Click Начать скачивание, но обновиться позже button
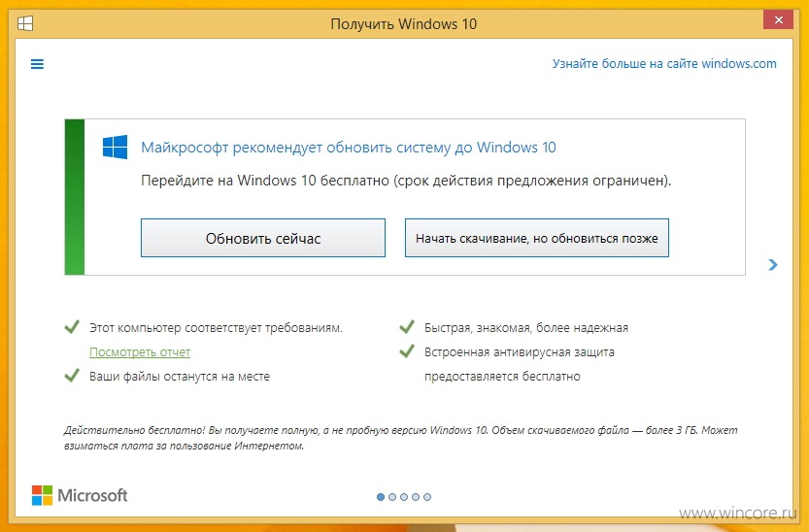 (x=536, y=238)
